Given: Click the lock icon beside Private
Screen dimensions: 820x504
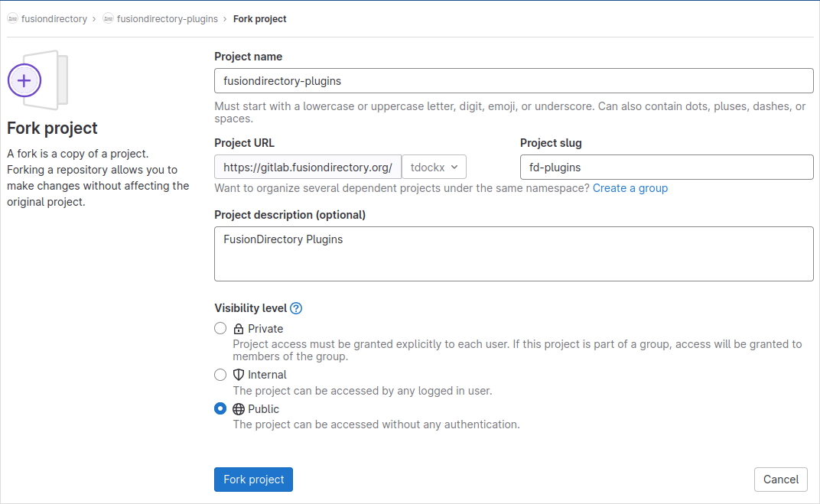Looking at the screenshot, I should [x=239, y=329].
